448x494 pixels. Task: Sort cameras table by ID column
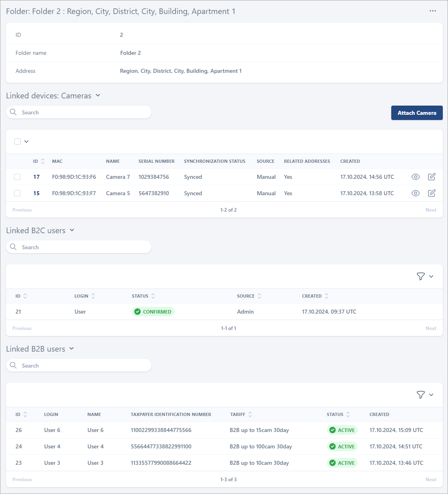tap(43, 161)
